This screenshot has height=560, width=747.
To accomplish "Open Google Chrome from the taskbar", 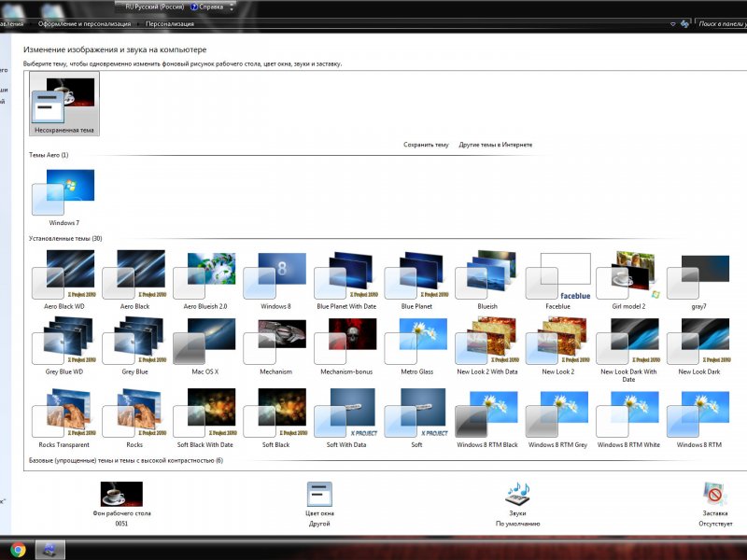I will [x=18, y=550].
